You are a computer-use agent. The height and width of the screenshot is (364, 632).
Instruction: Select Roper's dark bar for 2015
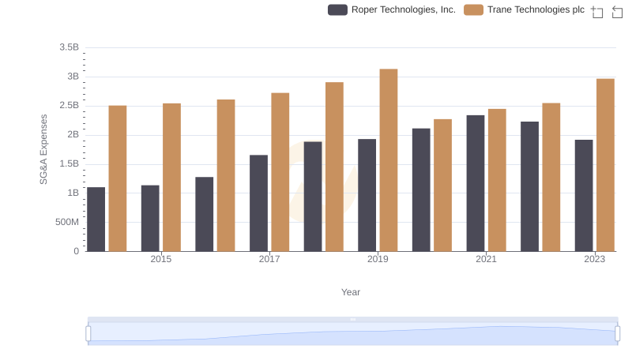point(150,219)
